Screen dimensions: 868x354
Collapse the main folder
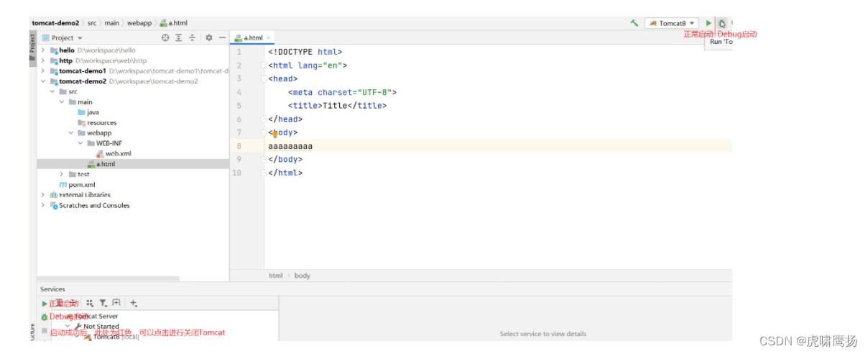pos(63,102)
